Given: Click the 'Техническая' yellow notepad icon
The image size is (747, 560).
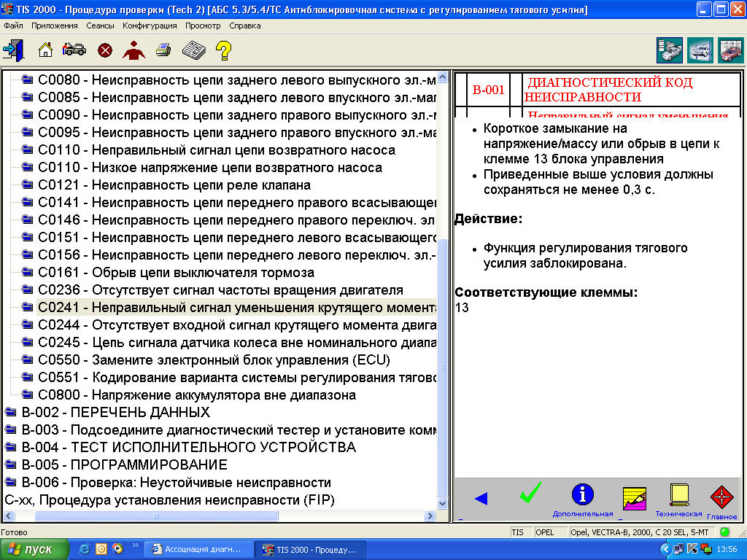Looking at the screenshot, I should pos(679,494).
